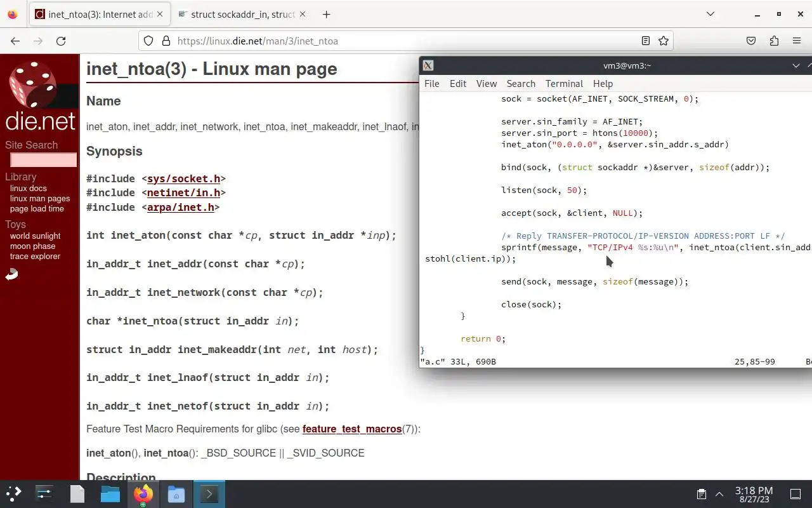Click the terminal title vm3@vm3:~
The height and width of the screenshot is (508, 812).
point(627,65)
